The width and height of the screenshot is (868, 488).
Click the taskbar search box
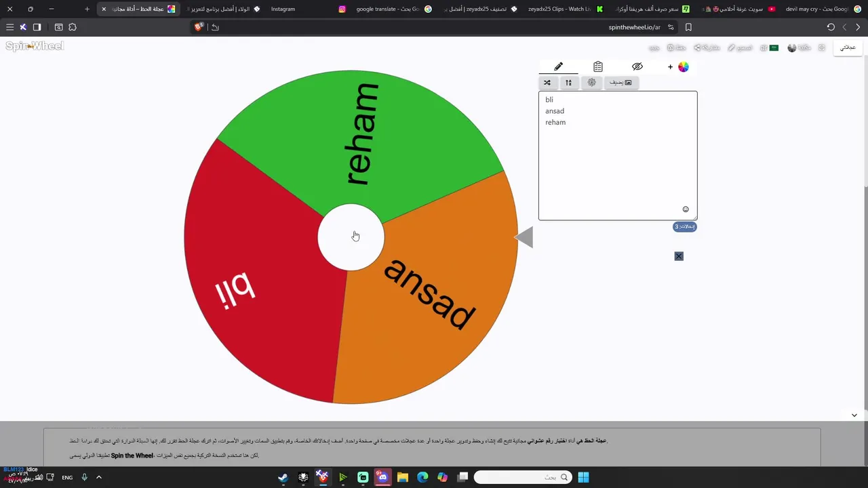[523, 477]
